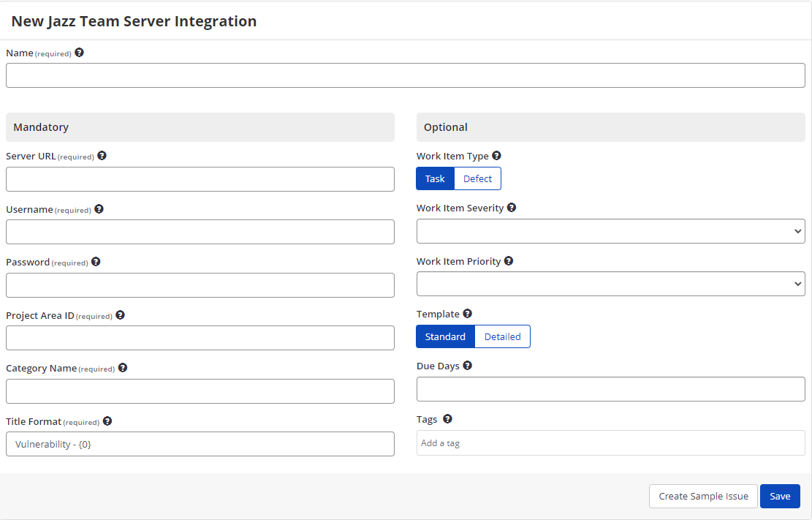Open the Password help tooltip
Screen dimensions: 812x520
(96, 261)
